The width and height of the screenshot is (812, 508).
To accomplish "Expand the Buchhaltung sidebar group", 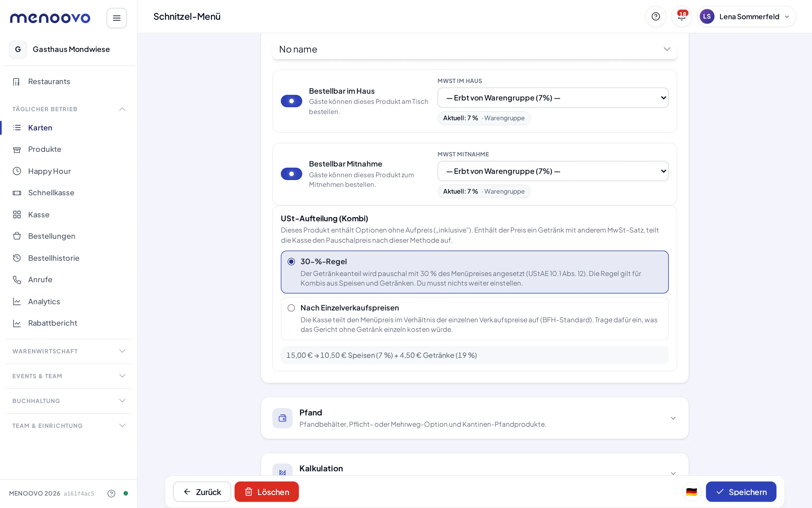I will (69, 401).
